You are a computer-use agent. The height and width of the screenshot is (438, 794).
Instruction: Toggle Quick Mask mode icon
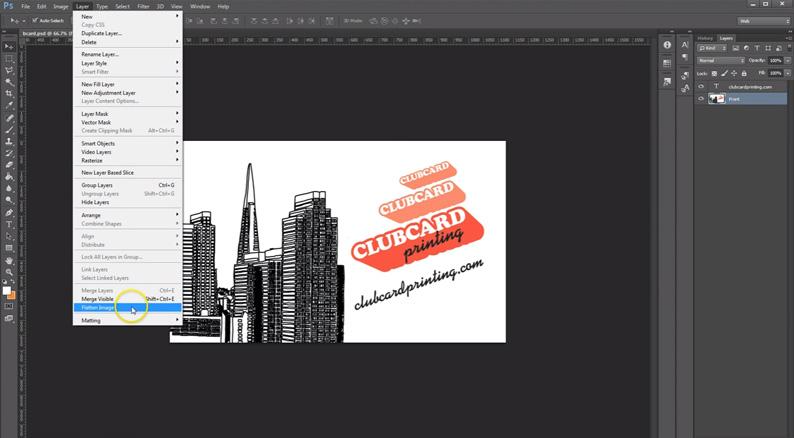click(x=9, y=306)
